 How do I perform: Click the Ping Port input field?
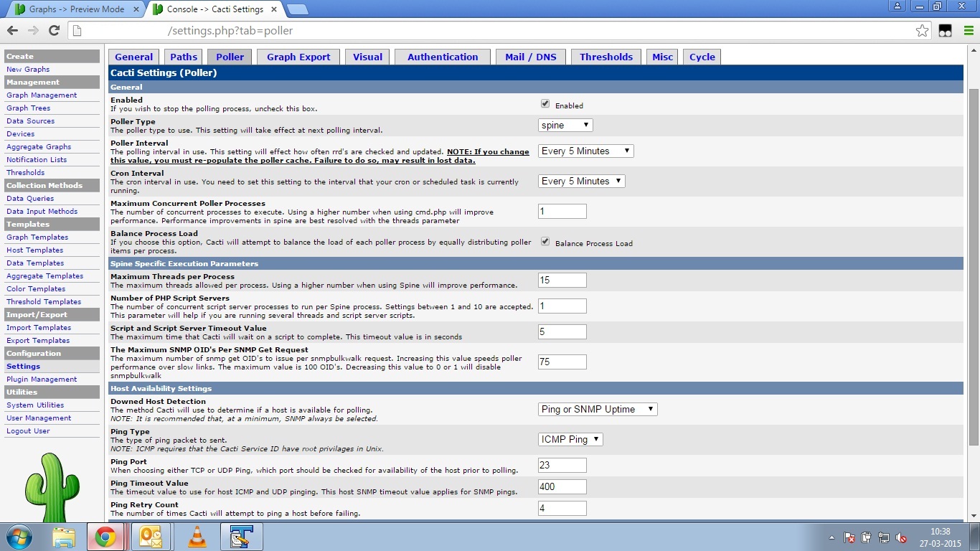click(x=562, y=466)
